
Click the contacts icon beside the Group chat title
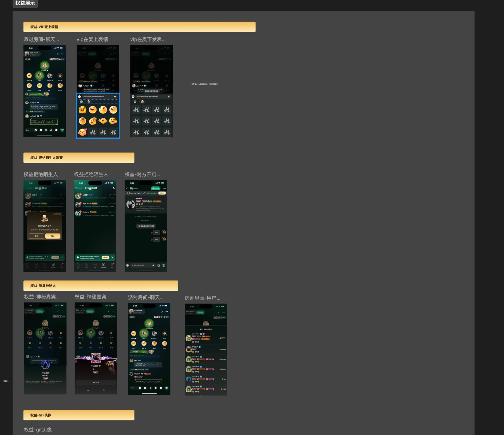(x=114, y=188)
